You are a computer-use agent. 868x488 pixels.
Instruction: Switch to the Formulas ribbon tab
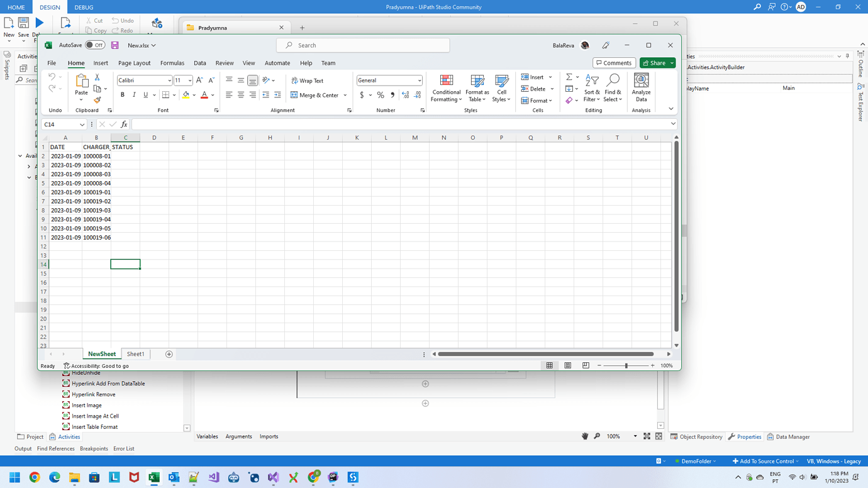coord(172,63)
